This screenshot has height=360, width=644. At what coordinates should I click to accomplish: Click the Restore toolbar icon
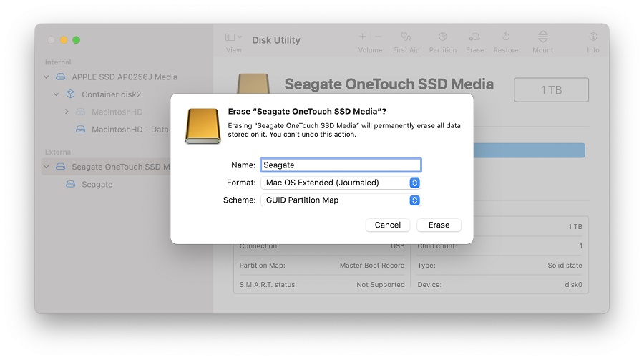pyautogui.click(x=506, y=37)
